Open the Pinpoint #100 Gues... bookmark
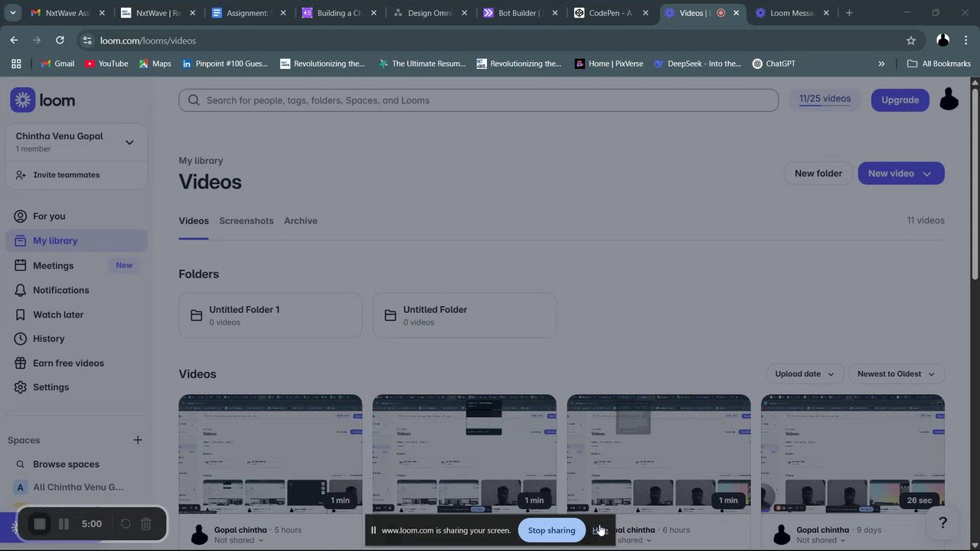This screenshot has height=551, width=980. click(x=224, y=64)
